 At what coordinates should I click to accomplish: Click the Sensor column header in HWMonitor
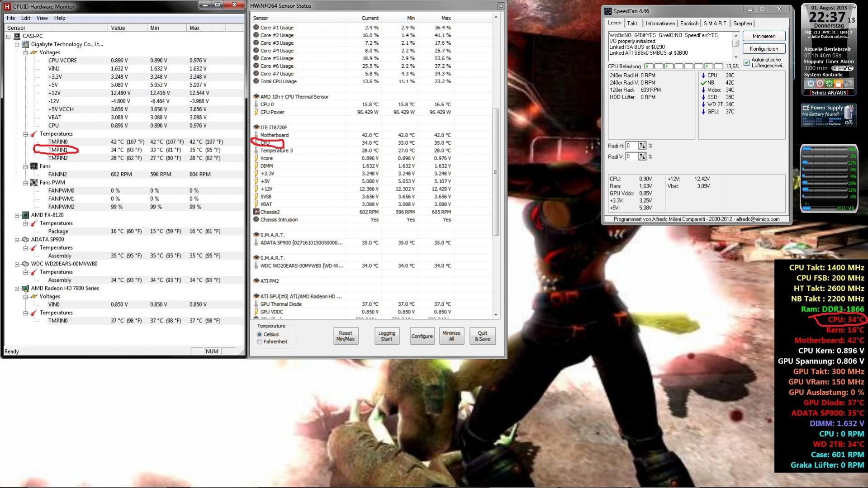(56, 28)
